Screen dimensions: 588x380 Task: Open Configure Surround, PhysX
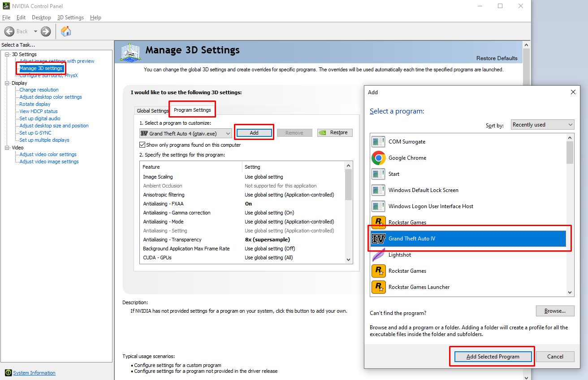[x=48, y=75]
